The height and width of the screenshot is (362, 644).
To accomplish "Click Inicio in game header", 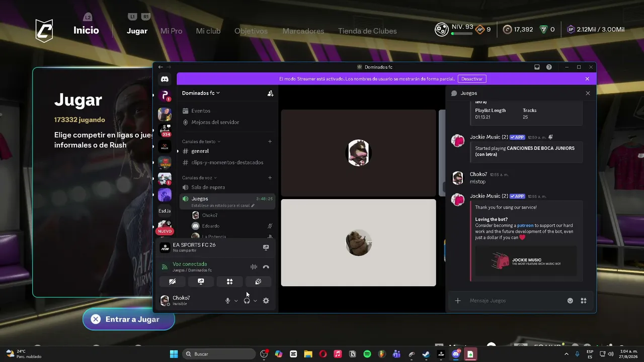I will [86, 30].
